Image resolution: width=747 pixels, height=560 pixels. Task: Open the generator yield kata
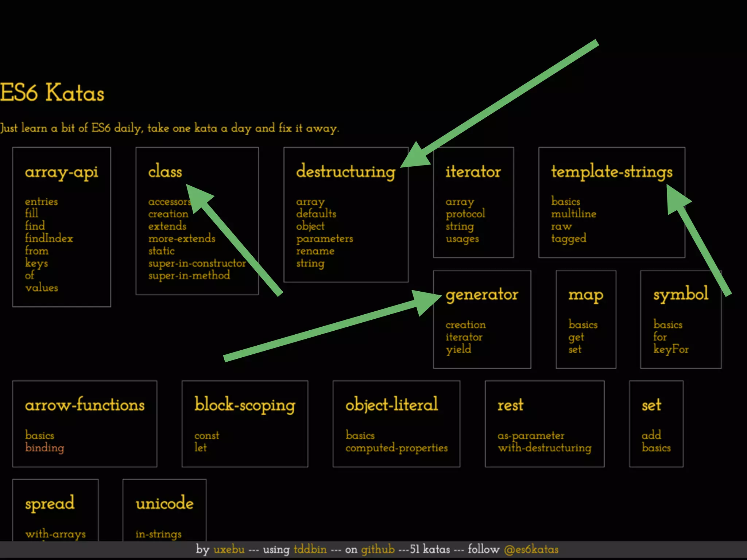(x=458, y=349)
